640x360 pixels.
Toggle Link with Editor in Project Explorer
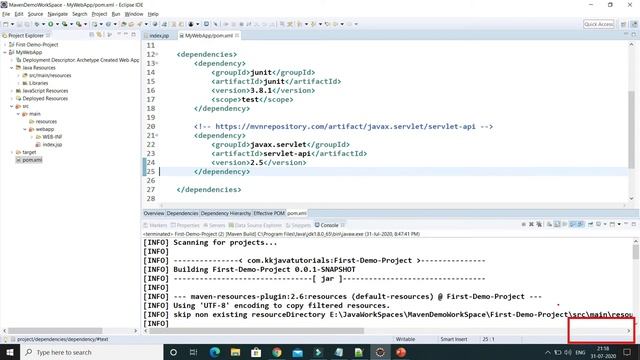pyautogui.click(x=99, y=35)
